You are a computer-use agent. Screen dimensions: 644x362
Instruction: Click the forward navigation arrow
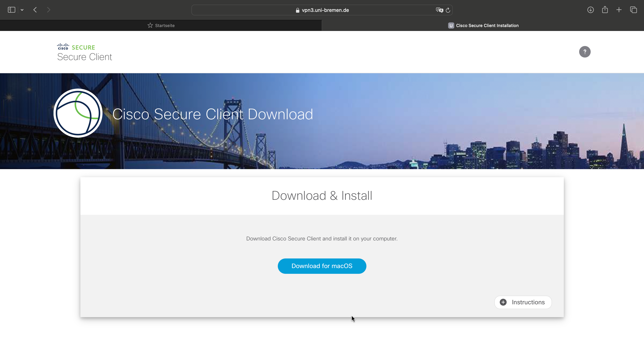pos(49,10)
